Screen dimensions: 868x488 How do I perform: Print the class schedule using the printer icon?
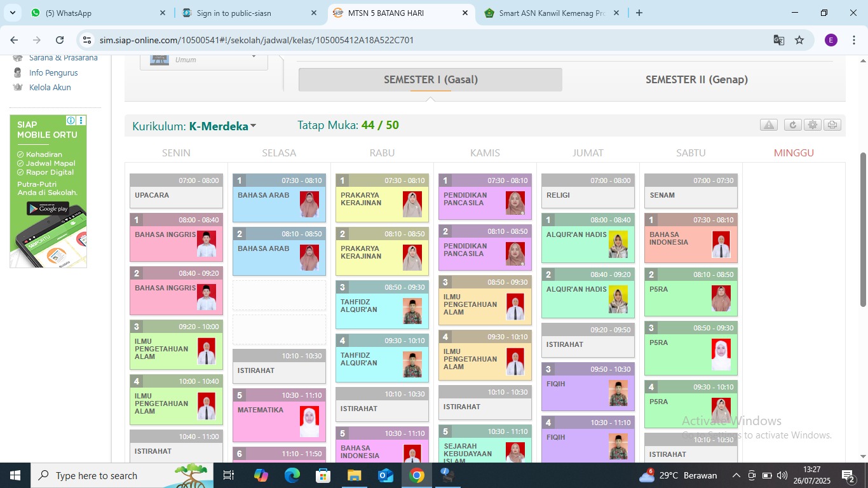click(x=831, y=125)
